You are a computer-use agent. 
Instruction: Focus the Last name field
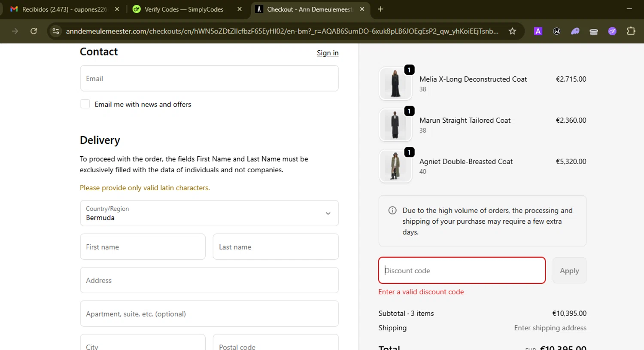click(276, 247)
